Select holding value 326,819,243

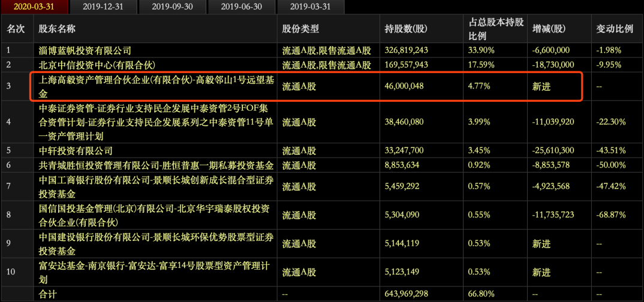coord(406,50)
